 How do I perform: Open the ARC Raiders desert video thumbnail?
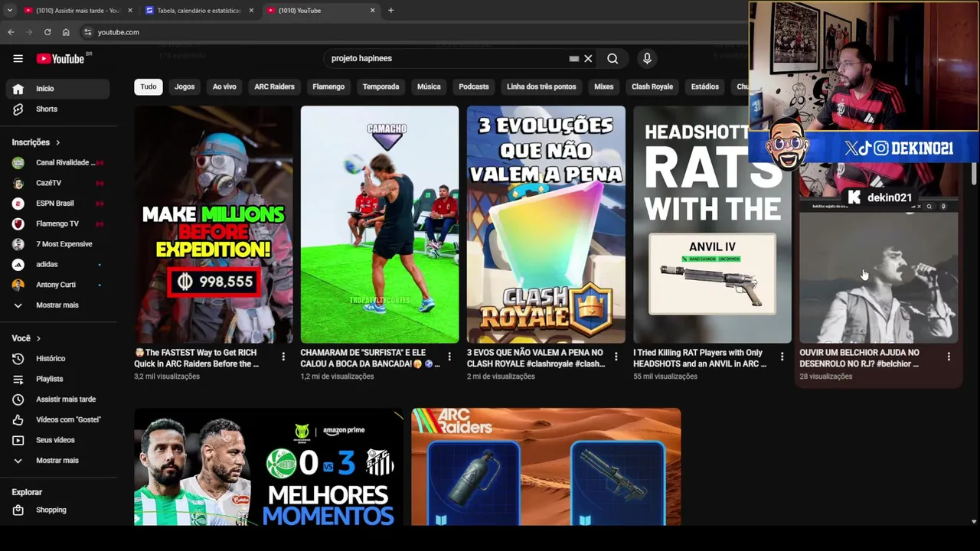click(546, 467)
